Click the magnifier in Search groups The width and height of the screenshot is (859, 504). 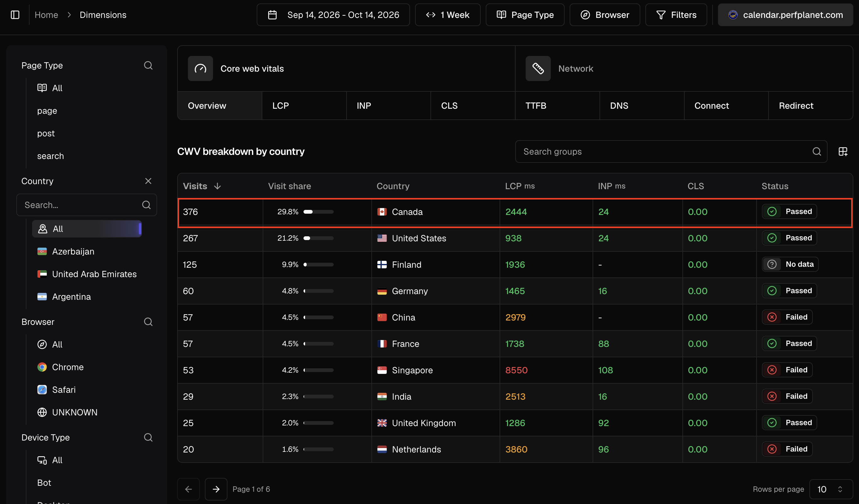pos(817,151)
